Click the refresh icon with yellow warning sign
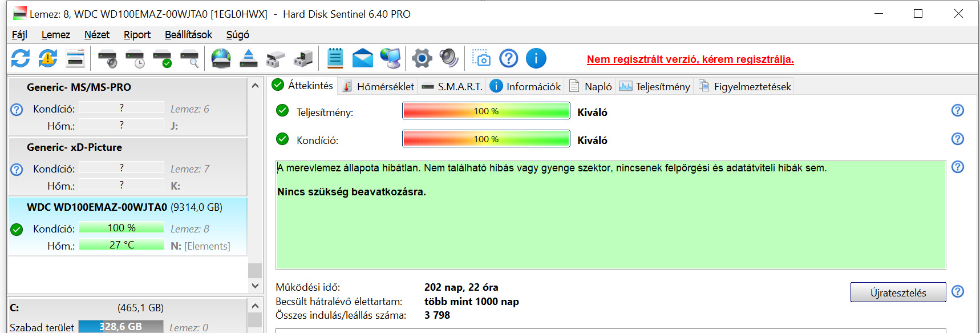 point(48,58)
